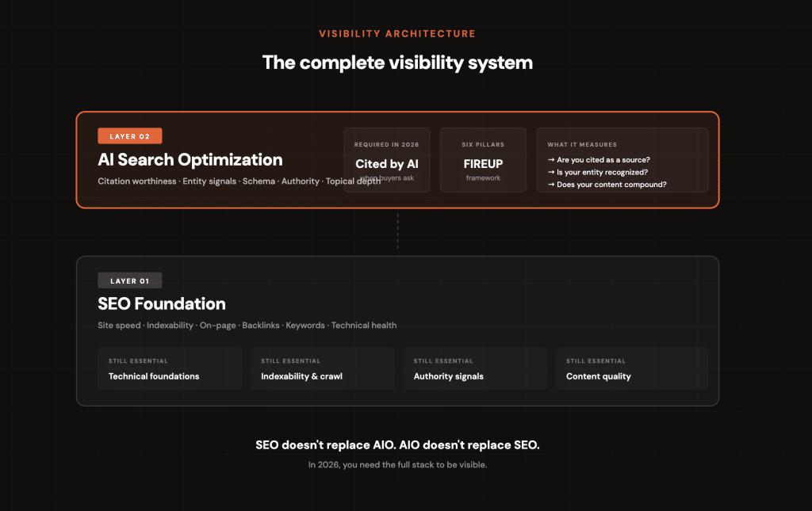812x511 pixels.
Task: Click the 'Citation worthiness · Entity signals' subtitle line
Action: click(x=239, y=181)
